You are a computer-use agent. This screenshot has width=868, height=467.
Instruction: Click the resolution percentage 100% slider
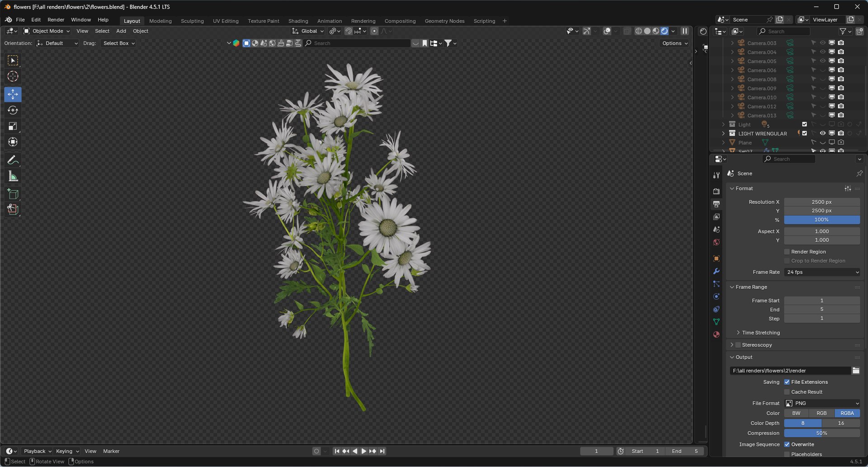click(822, 220)
